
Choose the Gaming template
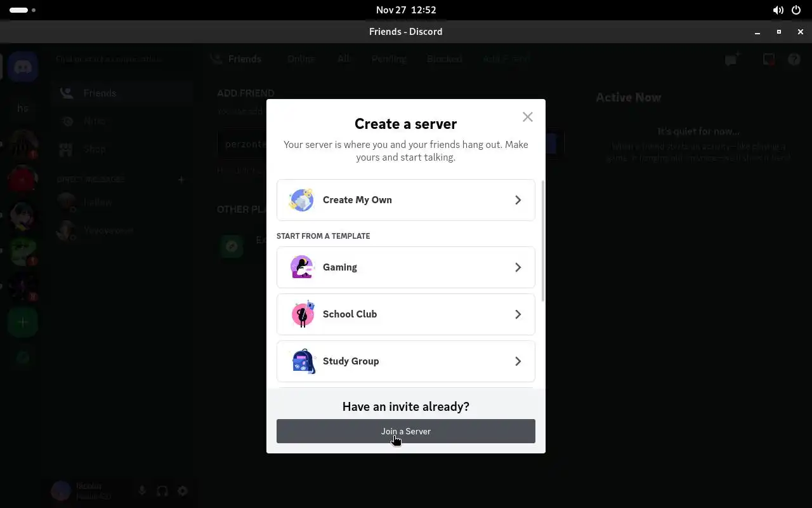pyautogui.click(x=406, y=267)
